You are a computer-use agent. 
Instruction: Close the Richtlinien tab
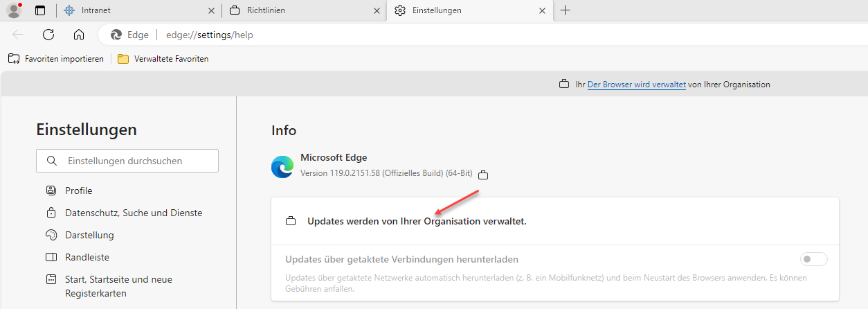click(377, 10)
